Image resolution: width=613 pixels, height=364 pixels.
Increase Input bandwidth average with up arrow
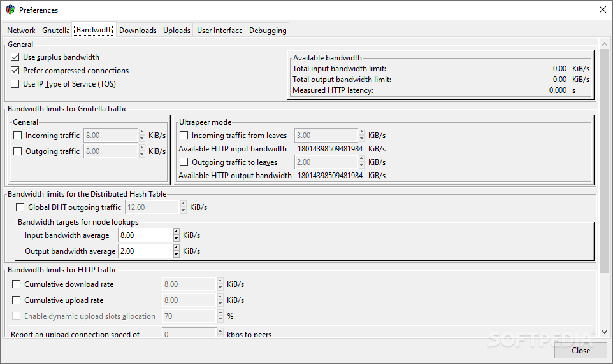pos(177,232)
